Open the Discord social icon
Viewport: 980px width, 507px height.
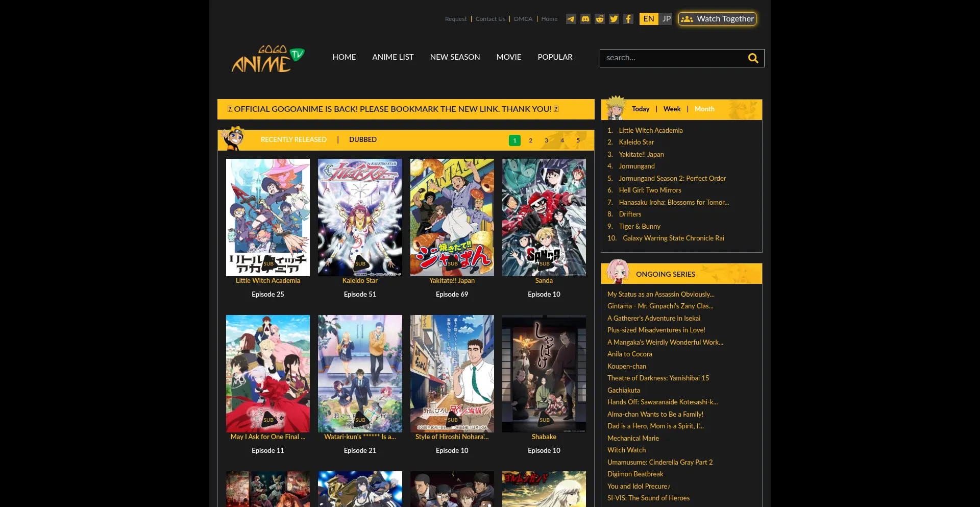[x=585, y=19]
